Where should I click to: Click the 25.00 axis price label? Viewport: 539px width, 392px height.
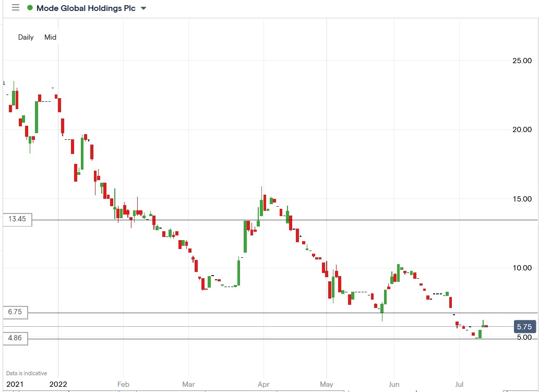(521, 61)
